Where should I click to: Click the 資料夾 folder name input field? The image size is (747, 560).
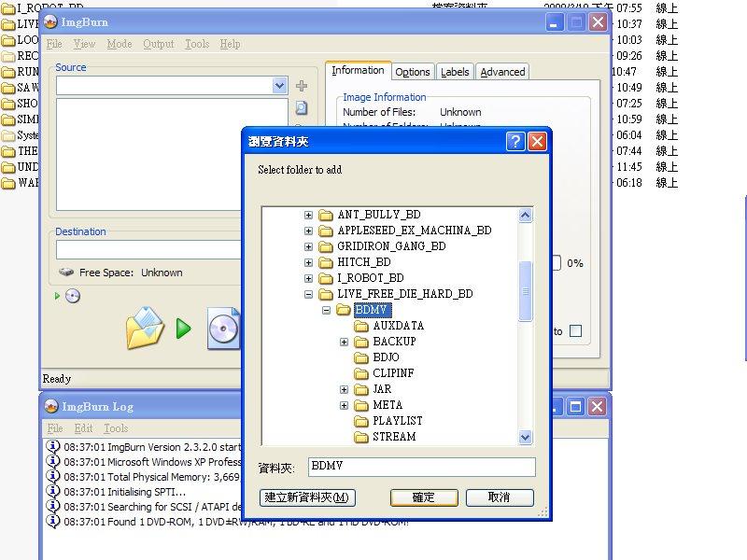point(422,466)
